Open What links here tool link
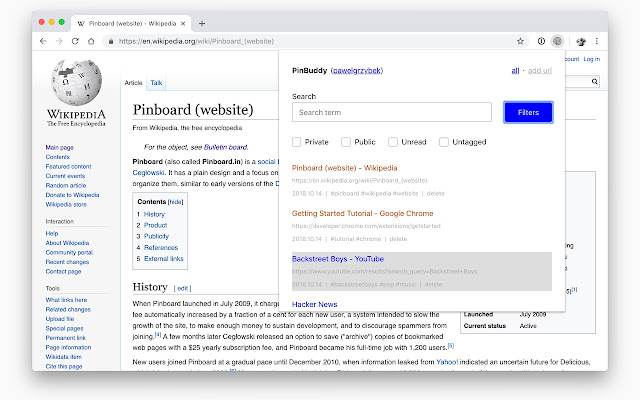640x400 pixels. [66, 300]
